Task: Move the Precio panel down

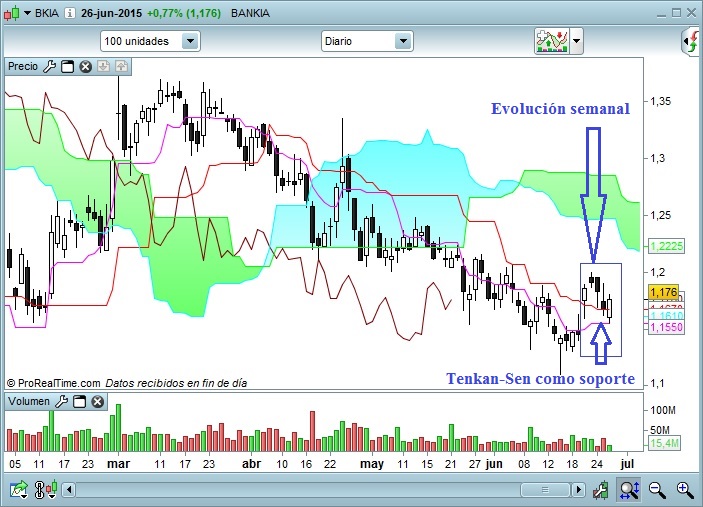Action: 104,66
